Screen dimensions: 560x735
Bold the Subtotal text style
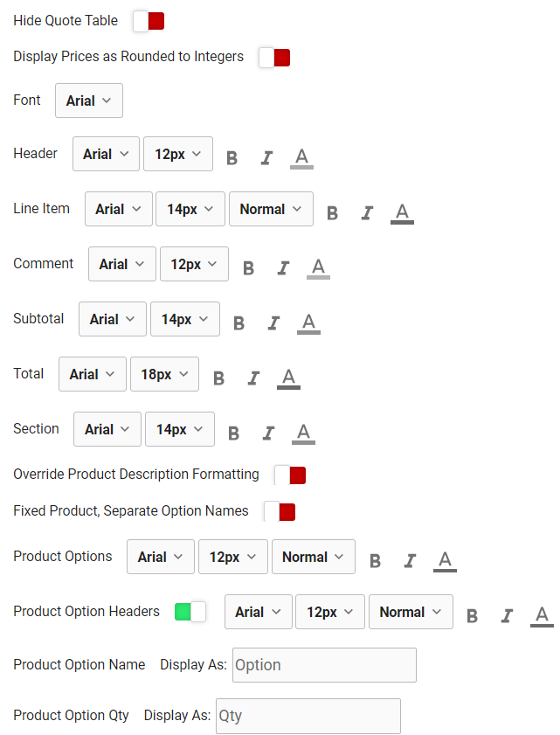(239, 322)
